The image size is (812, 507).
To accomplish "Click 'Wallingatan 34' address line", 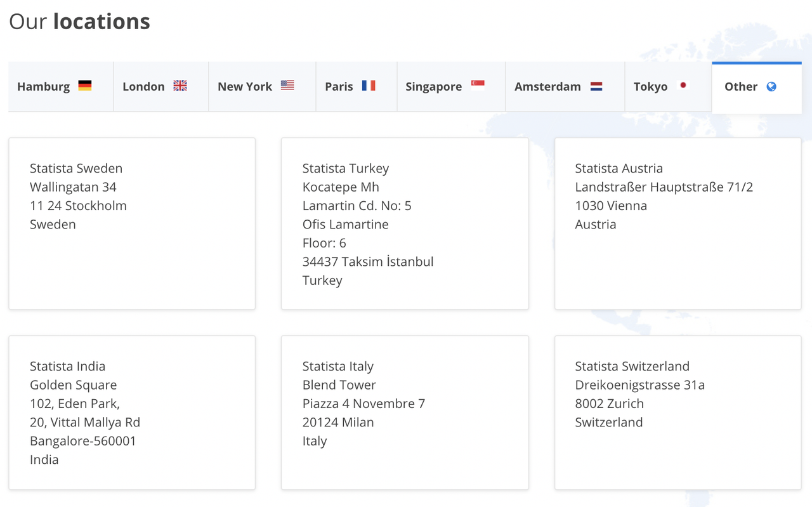I will pos(73,187).
